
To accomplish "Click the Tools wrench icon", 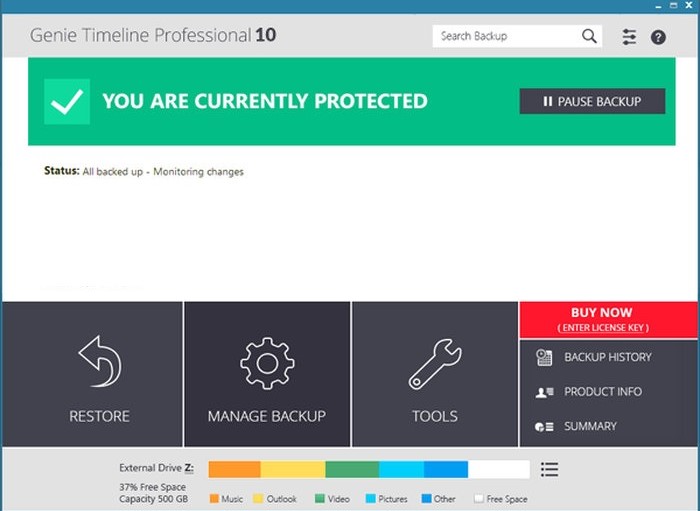I will pos(435,364).
